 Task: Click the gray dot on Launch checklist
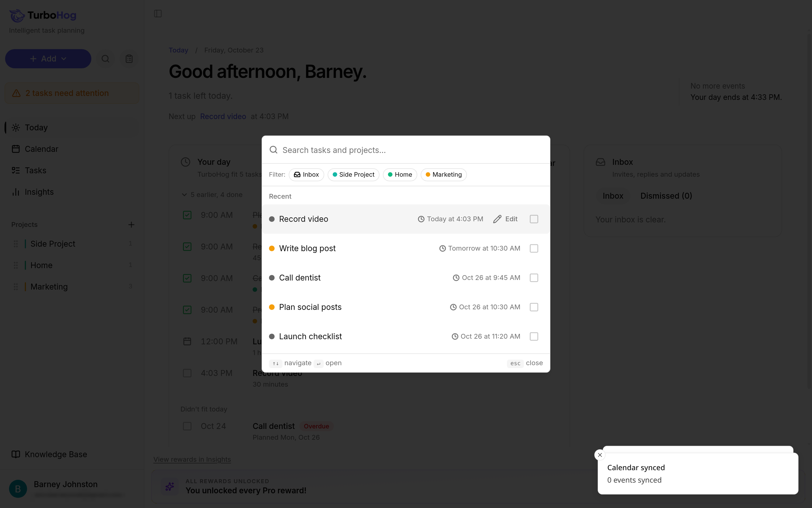coord(272,336)
